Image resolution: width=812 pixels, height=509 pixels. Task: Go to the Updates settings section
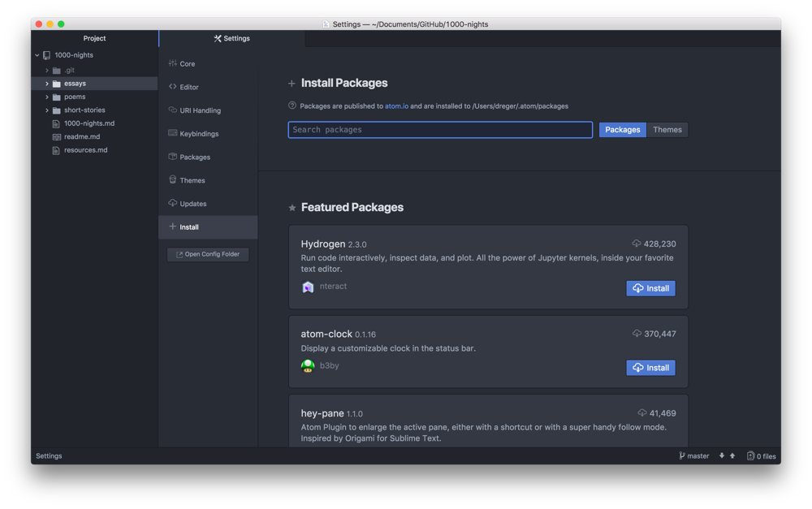point(192,204)
